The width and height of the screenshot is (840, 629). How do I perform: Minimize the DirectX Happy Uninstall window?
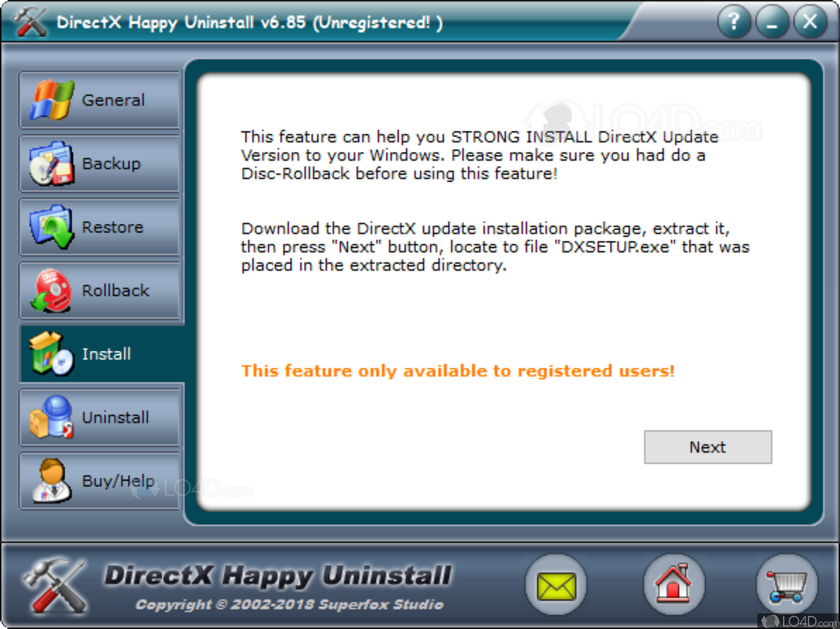click(x=772, y=22)
